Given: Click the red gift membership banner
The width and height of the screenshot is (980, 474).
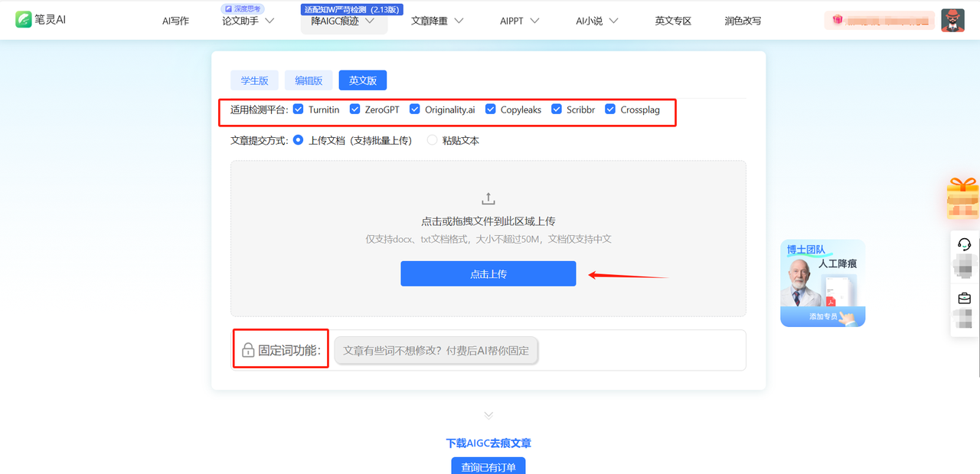Looking at the screenshot, I should point(880,20).
